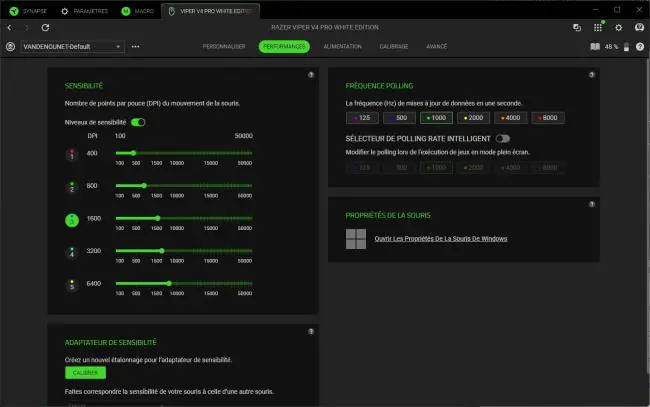Screen dimensions: 650x407
Task: Set polling rate to 8000 Hz
Action: point(548,118)
